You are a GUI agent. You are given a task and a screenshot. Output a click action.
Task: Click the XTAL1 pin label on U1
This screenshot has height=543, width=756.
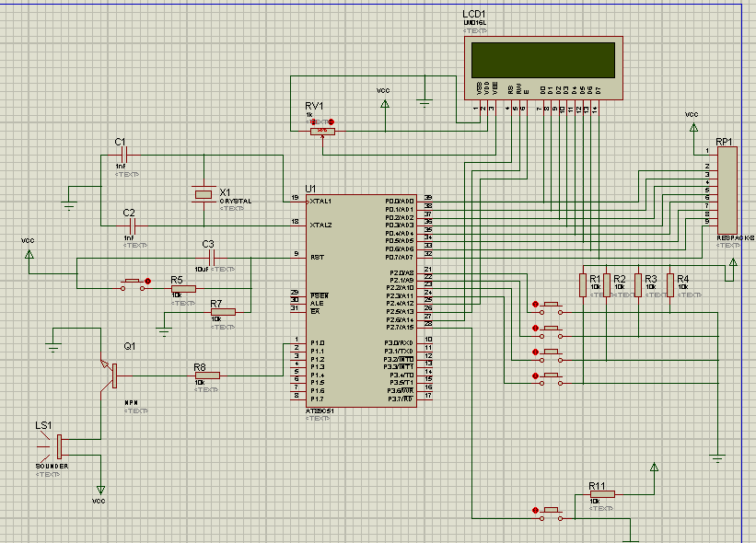point(320,202)
